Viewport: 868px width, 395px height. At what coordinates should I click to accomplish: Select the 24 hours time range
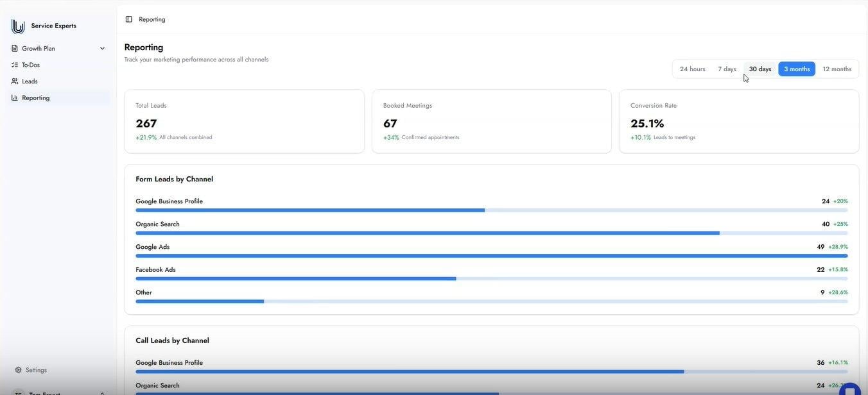(x=693, y=69)
